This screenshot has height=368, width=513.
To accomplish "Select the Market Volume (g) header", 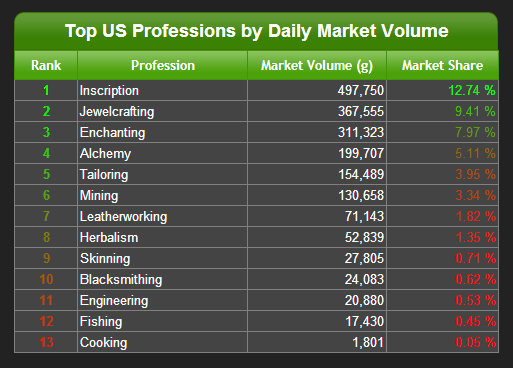I will pos(317,65).
